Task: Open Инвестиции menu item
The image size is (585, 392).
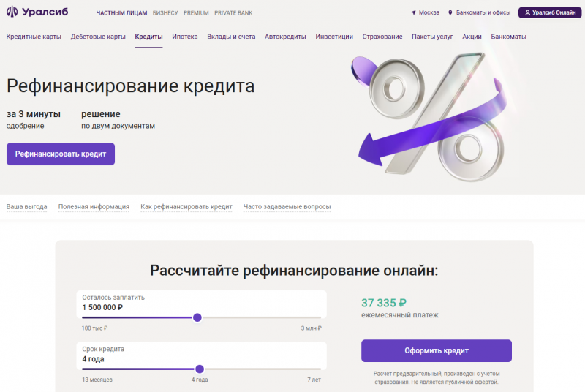Action: click(x=334, y=37)
